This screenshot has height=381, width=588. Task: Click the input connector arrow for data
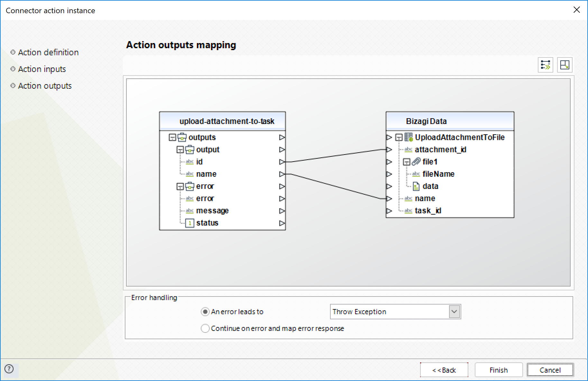click(389, 186)
